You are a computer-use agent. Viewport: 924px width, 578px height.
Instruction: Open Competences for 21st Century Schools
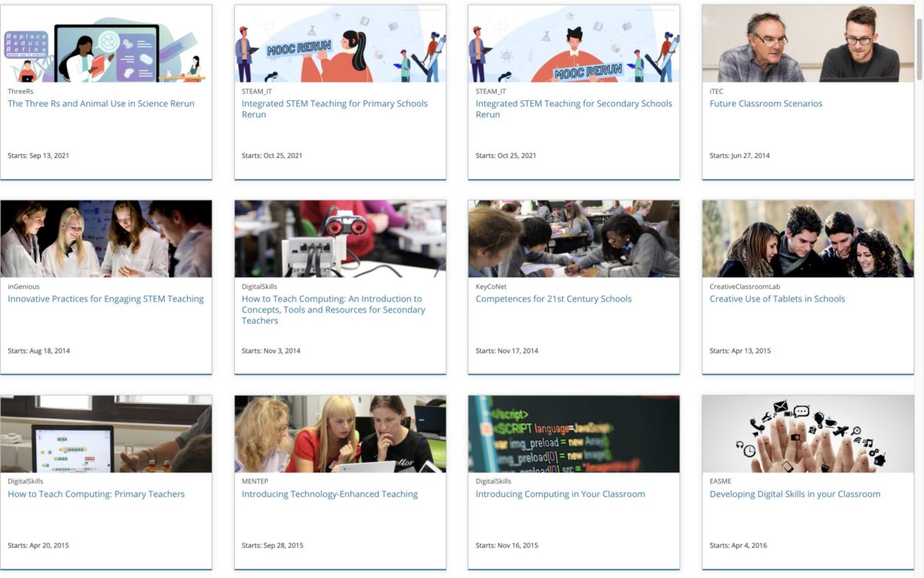click(x=554, y=299)
